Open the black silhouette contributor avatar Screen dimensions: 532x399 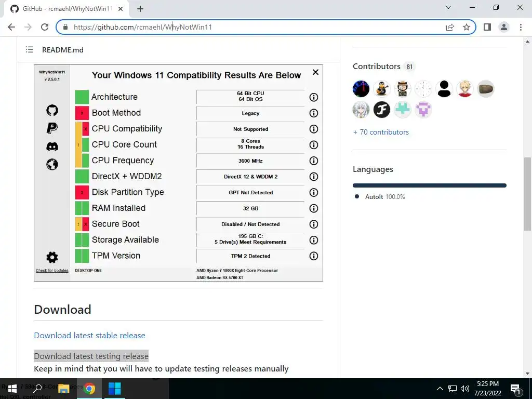(444, 89)
